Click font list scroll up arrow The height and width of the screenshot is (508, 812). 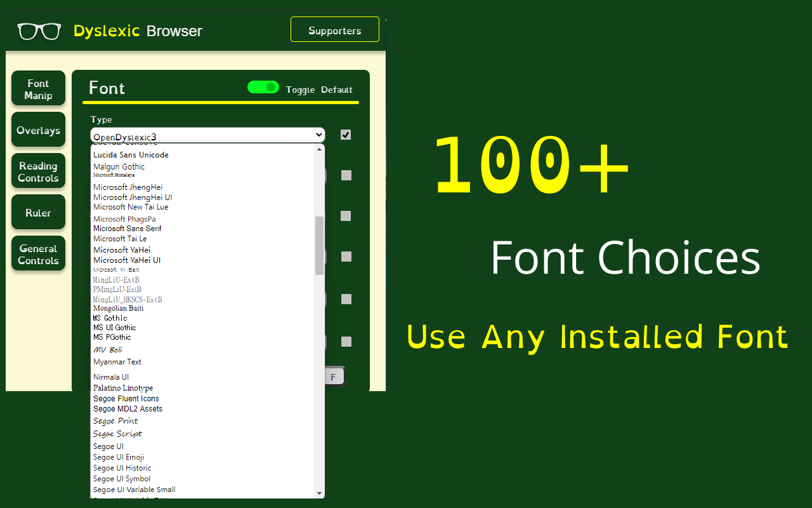320,149
